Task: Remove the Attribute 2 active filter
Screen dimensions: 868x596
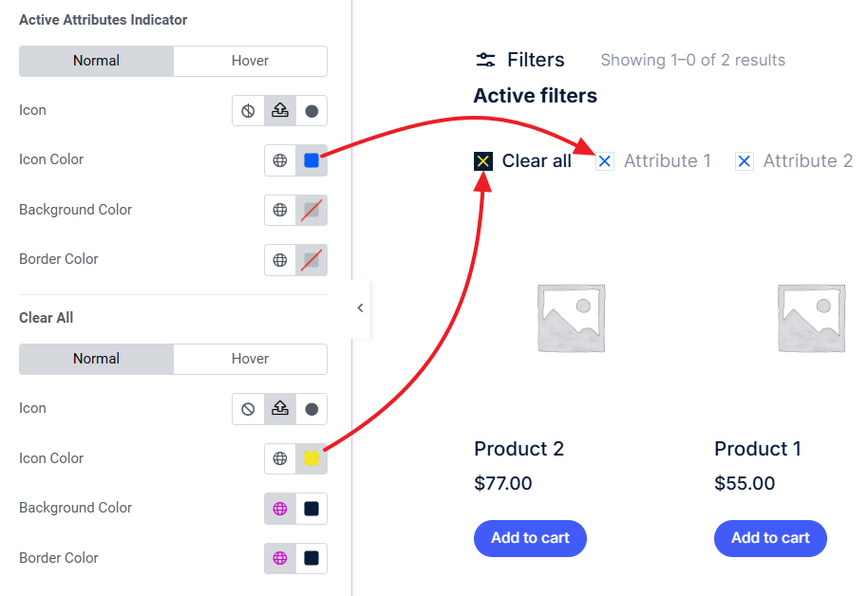Action: coord(744,161)
